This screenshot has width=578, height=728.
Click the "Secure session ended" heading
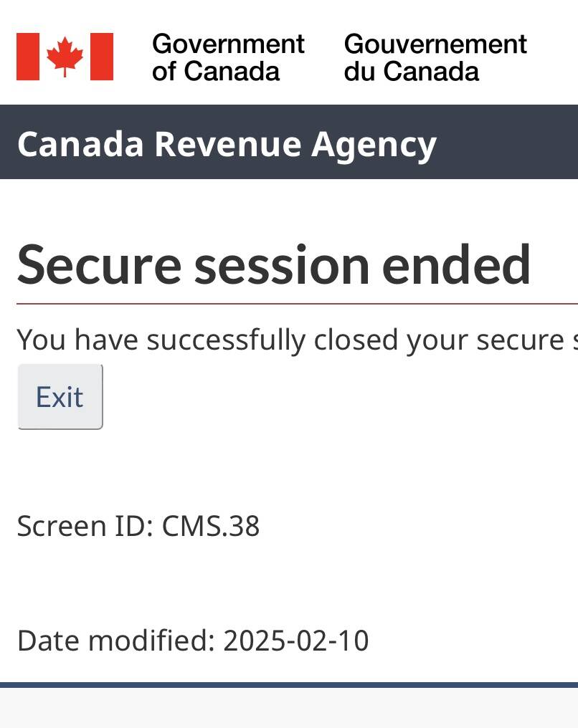point(274,264)
